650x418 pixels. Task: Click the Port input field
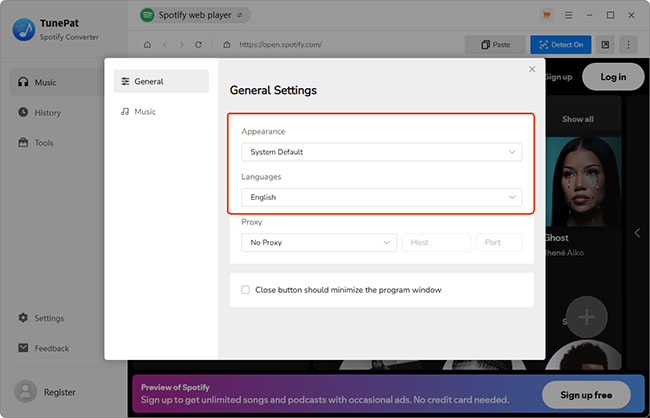499,243
